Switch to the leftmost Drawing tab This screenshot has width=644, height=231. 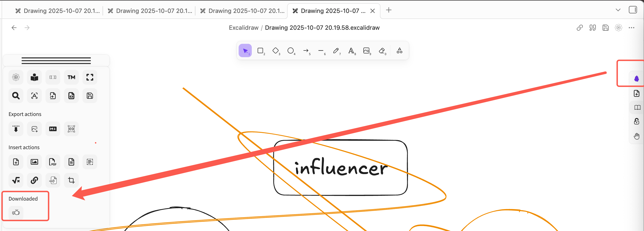pyautogui.click(x=57, y=11)
